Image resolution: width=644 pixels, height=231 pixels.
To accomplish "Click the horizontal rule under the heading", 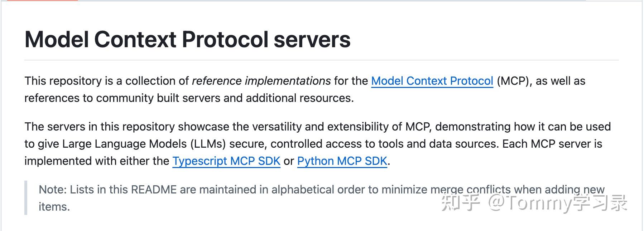I will click(321, 60).
